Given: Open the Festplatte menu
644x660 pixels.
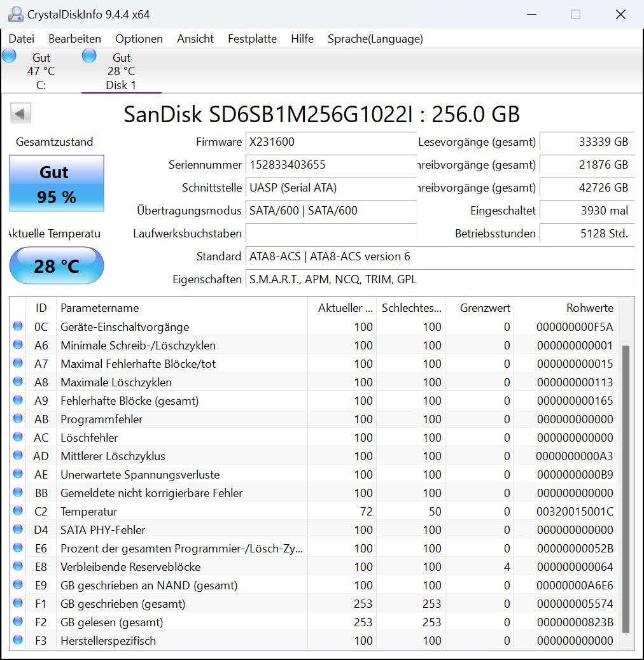Looking at the screenshot, I should 252,39.
